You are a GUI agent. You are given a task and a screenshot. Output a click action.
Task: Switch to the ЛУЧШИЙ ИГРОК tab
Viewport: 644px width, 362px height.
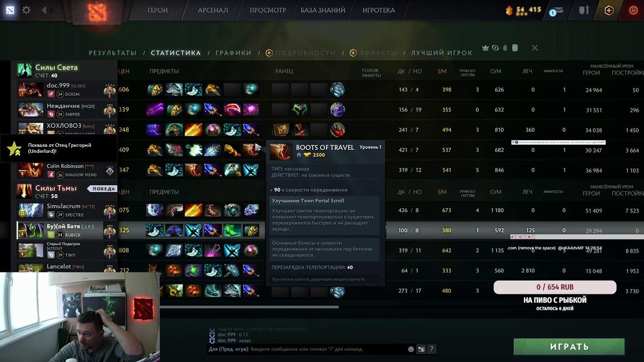442,53
